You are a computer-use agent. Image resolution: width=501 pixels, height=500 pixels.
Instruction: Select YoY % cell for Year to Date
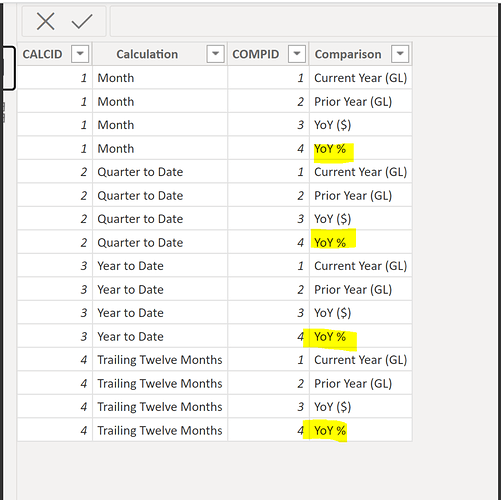361,336
